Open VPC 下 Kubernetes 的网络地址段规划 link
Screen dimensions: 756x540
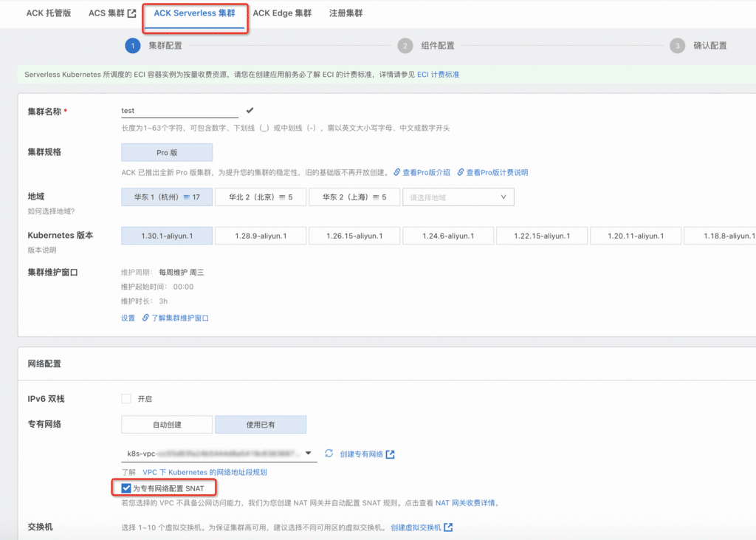tap(205, 473)
